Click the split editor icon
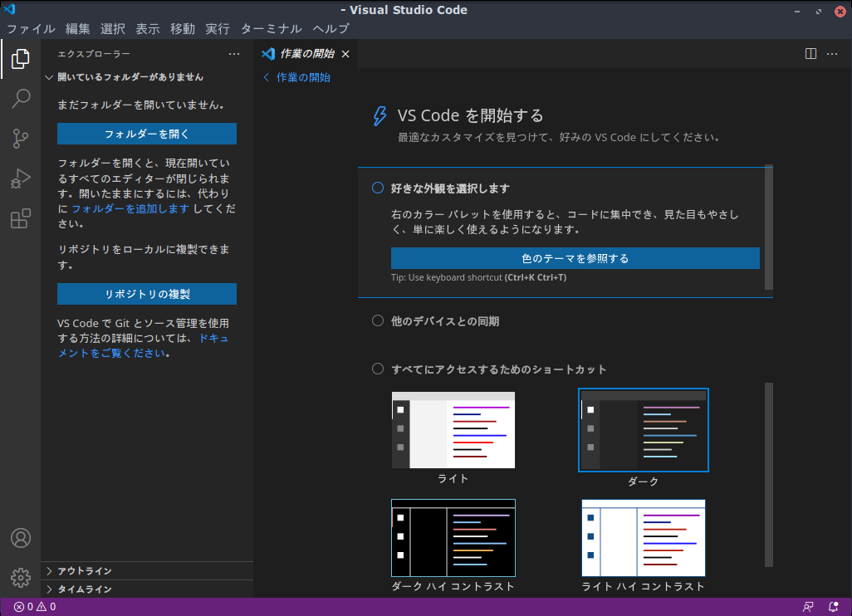The width and height of the screenshot is (852, 616). (810, 54)
